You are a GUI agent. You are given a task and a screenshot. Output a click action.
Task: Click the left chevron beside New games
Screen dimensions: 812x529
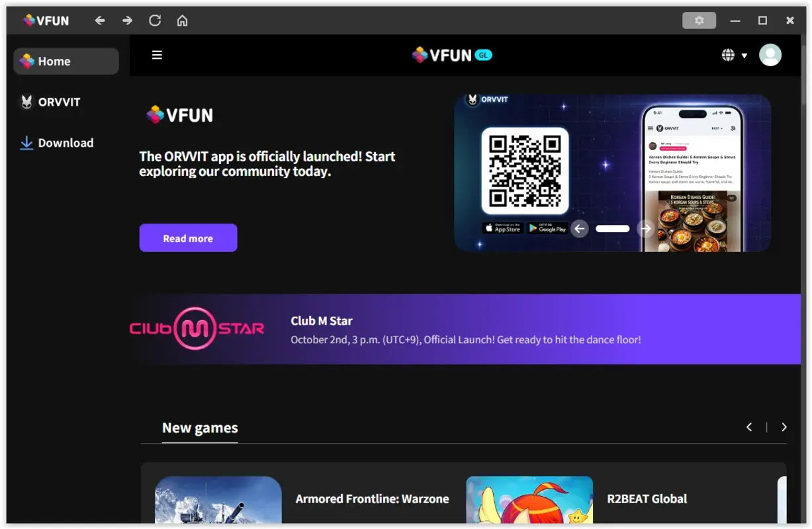(749, 427)
